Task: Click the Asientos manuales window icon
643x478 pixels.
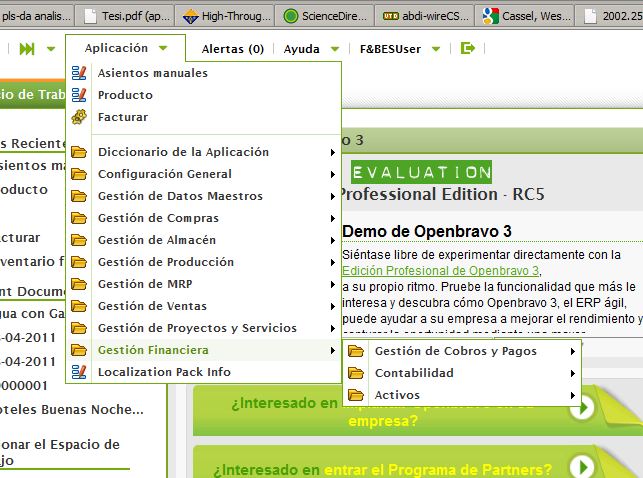Action: pyautogui.click(x=79, y=73)
